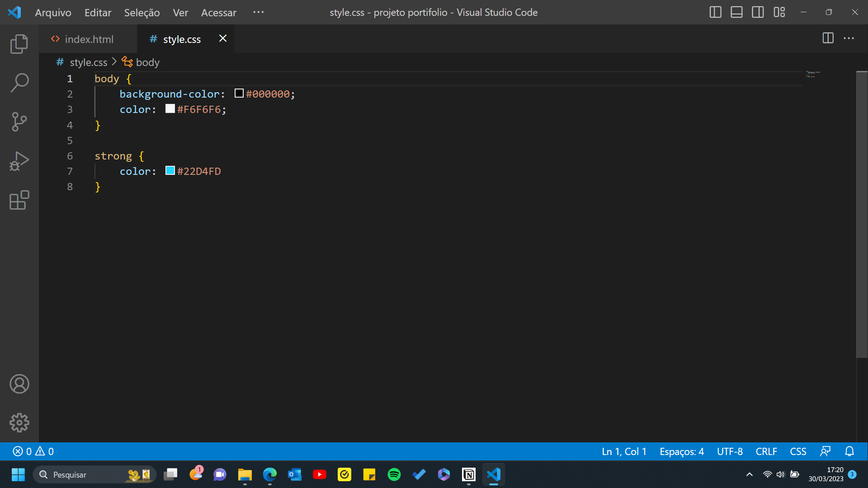Toggle the secondary side bar layout
This screenshot has width=868, height=488.
(758, 12)
